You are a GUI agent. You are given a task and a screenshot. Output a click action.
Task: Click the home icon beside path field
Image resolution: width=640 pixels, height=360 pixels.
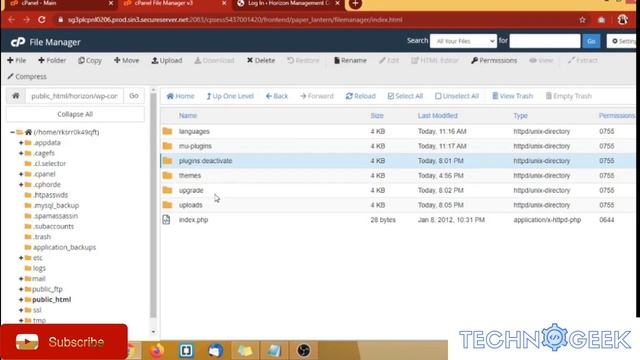pyautogui.click(x=16, y=96)
